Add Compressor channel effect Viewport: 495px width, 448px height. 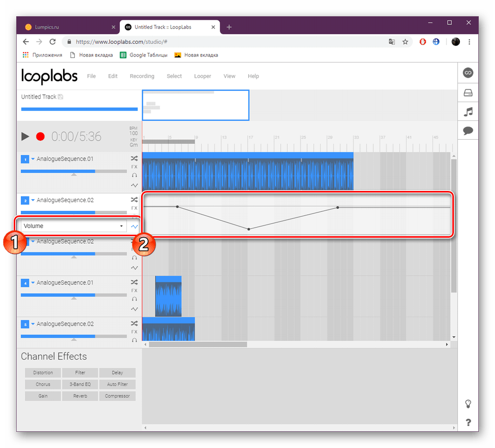[117, 396]
